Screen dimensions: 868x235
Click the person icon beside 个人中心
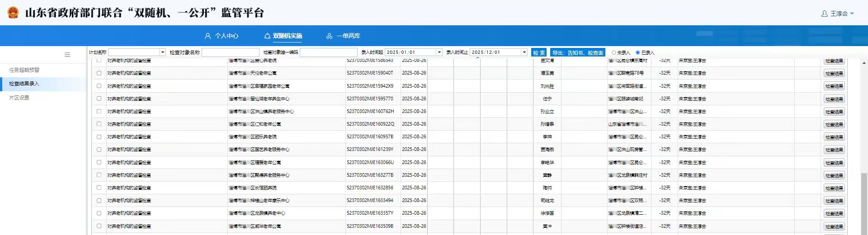point(208,36)
